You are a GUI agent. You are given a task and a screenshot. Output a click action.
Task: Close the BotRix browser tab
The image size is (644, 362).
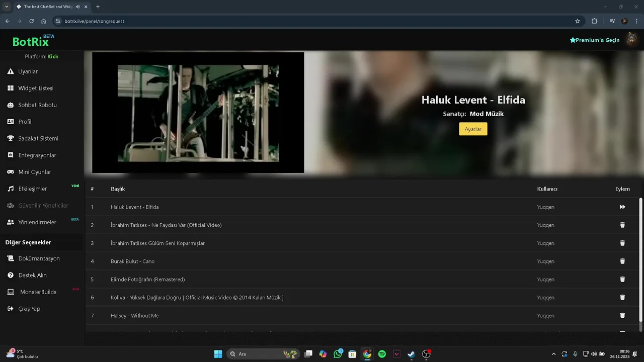(x=86, y=7)
